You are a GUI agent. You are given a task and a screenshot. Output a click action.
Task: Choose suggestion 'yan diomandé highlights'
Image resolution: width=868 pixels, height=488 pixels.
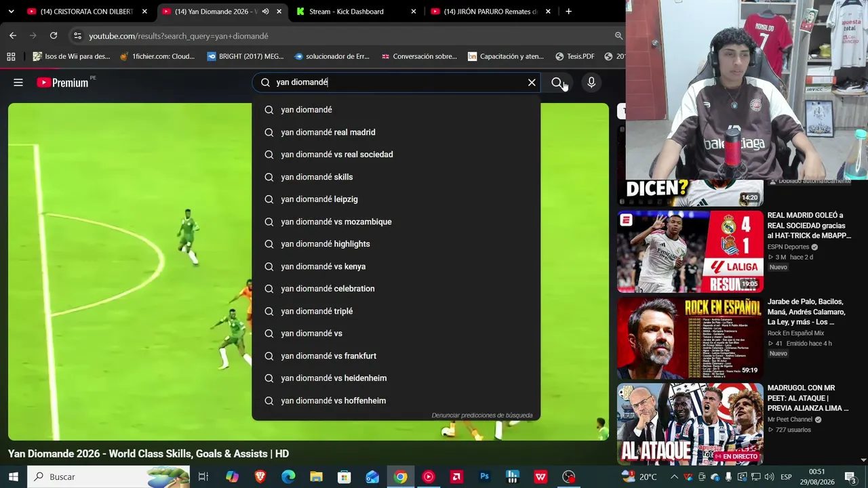click(x=396, y=244)
